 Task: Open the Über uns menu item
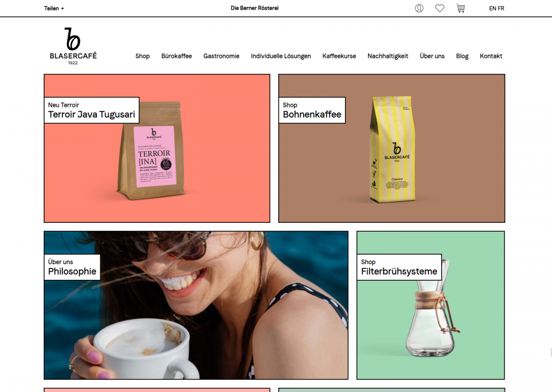click(432, 56)
